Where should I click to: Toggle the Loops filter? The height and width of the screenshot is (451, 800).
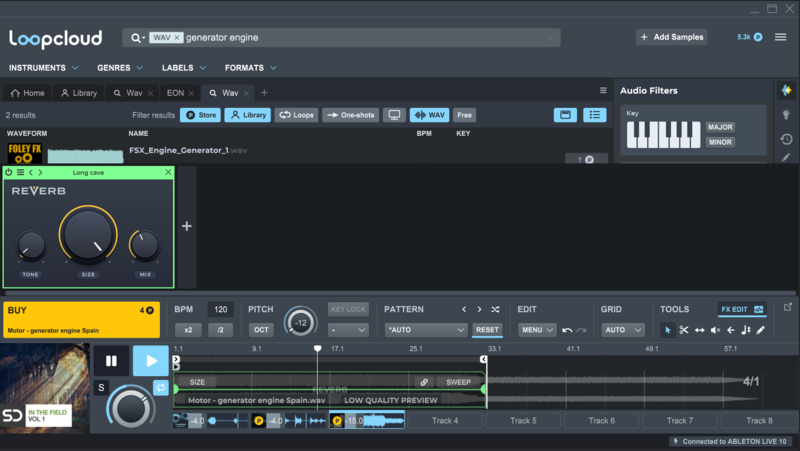coord(296,115)
